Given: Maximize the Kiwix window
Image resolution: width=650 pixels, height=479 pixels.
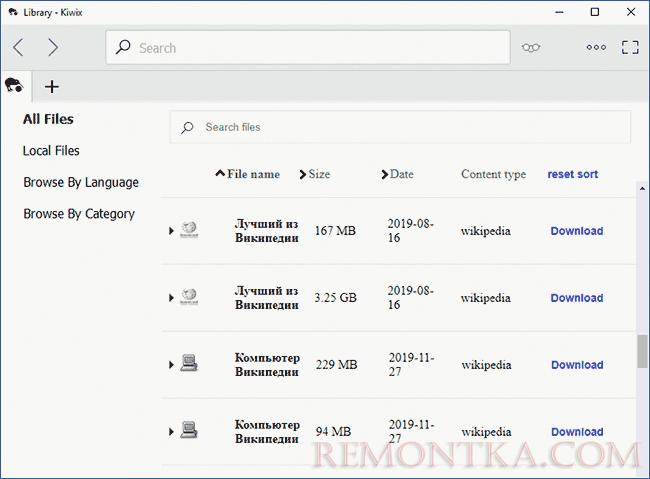Looking at the screenshot, I should coord(594,12).
